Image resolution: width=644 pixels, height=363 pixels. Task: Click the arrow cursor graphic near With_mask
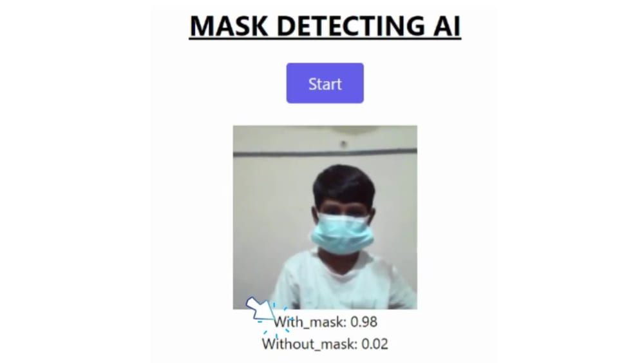tap(260, 308)
